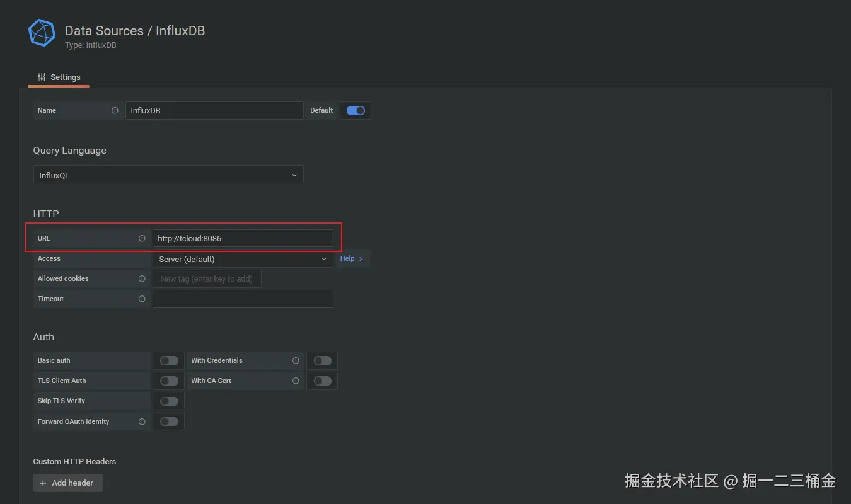
Task: Click the Timeout info icon
Action: coord(142,299)
